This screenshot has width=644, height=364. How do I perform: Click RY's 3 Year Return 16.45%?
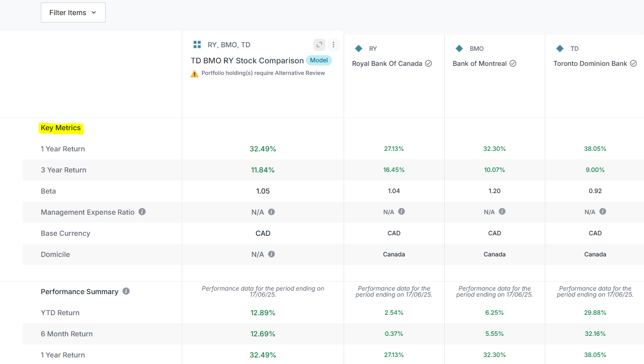[x=394, y=170]
